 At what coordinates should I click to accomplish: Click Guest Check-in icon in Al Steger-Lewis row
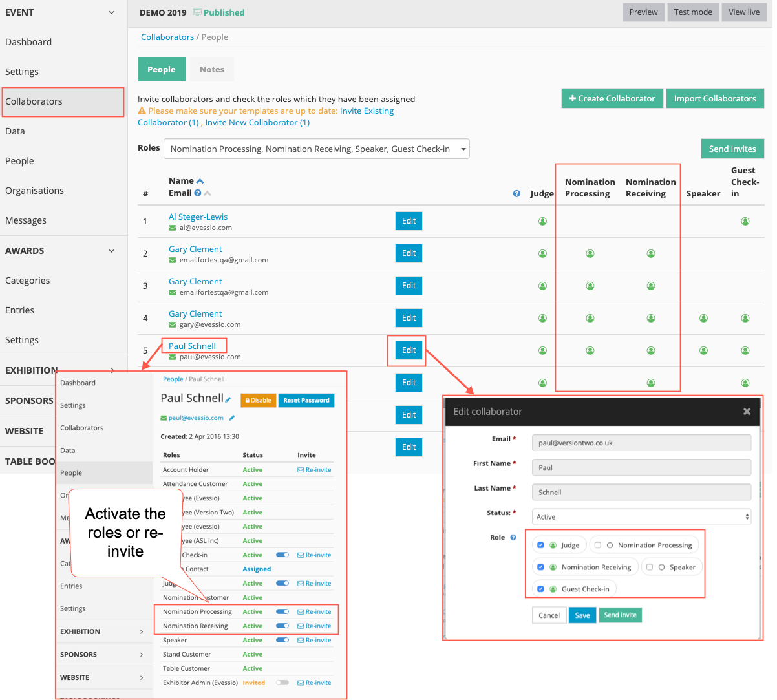pyautogui.click(x=745, y=221)
